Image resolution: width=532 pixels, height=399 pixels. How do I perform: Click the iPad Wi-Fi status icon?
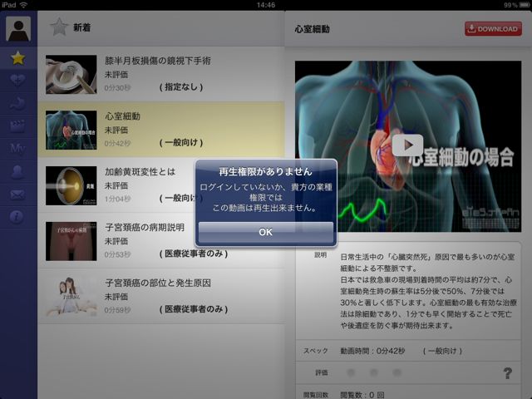[x=24, y=5]
